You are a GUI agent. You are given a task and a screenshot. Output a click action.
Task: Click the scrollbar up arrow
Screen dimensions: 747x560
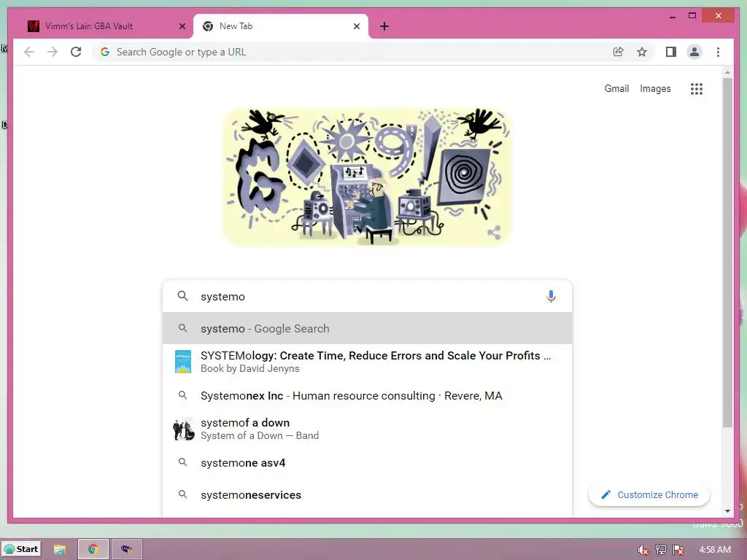tap(727, 73)
